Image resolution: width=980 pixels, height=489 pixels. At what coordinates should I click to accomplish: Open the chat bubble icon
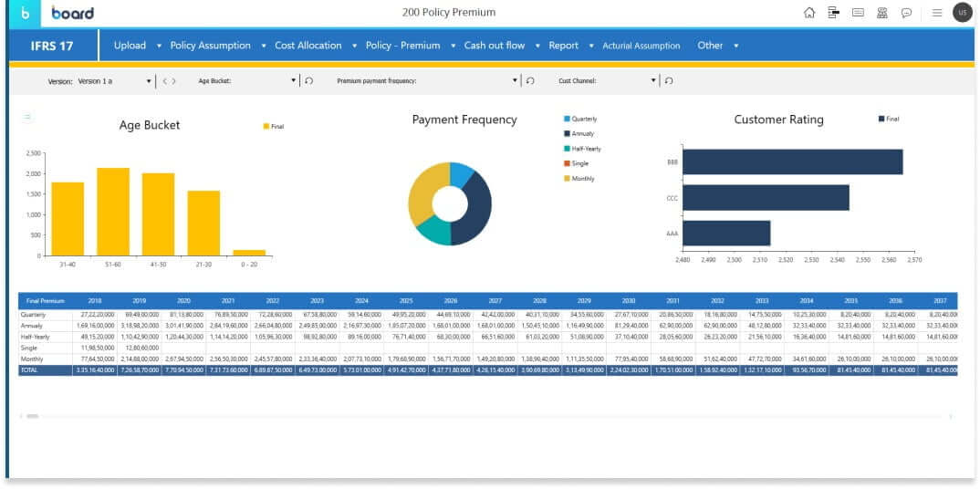point(907,13)
